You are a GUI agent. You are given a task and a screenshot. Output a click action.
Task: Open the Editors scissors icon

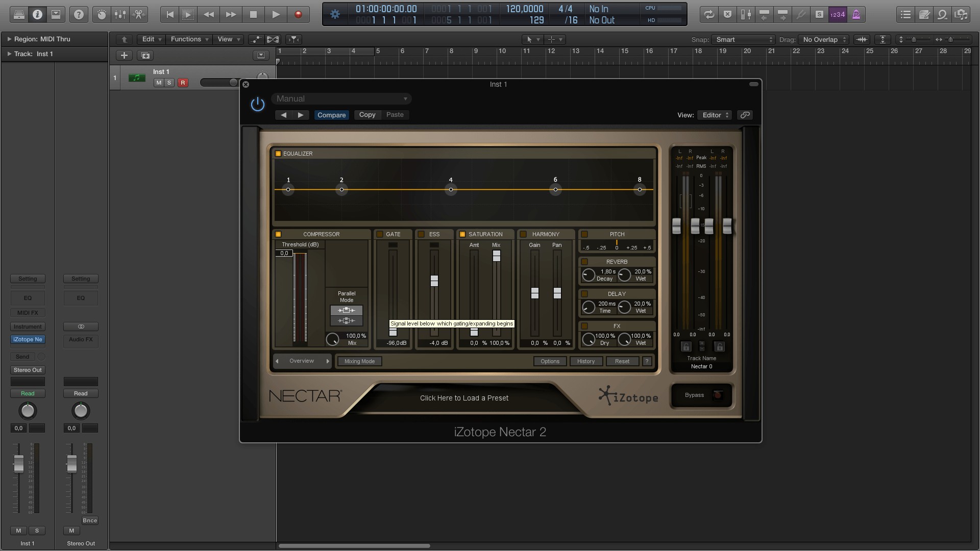pyautogui.click(x=138, y=15)
